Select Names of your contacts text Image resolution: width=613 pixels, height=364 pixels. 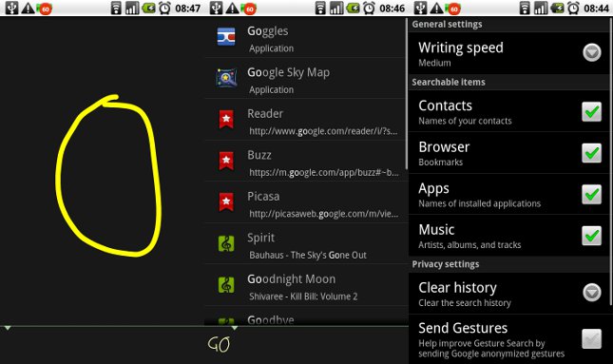tap(465, 121)
